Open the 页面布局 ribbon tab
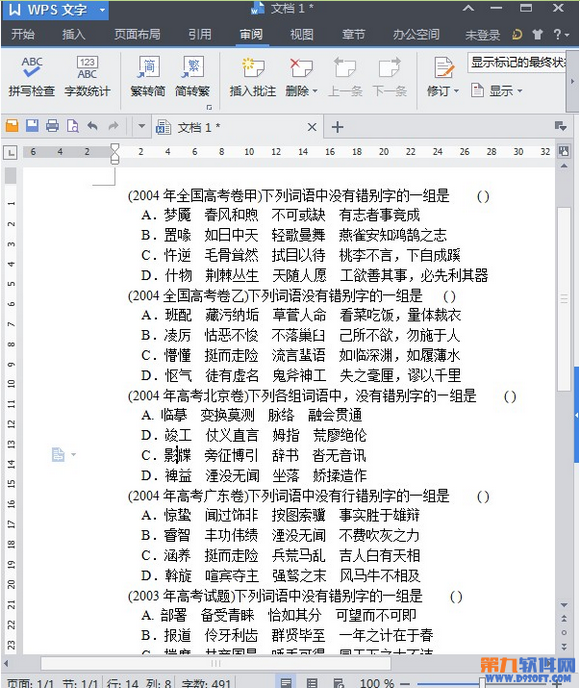Viewport: 580px width, 688px height. 137,34
